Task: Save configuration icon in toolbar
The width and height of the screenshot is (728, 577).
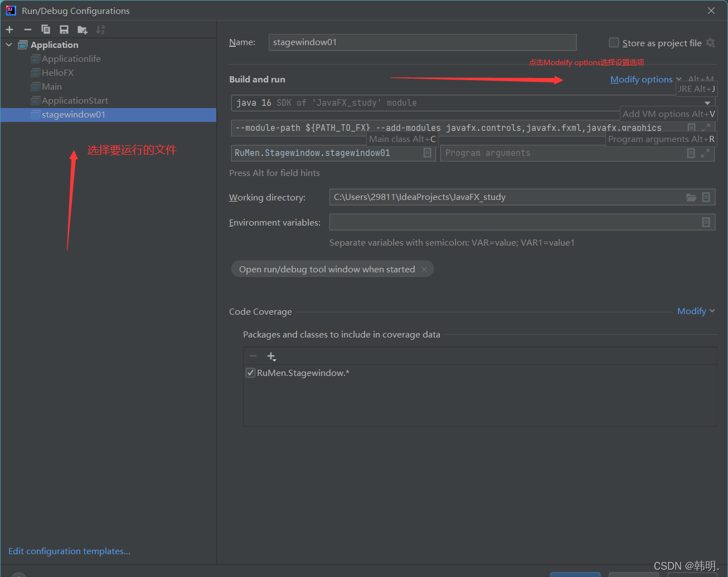Action: click(x=64, y=30)
